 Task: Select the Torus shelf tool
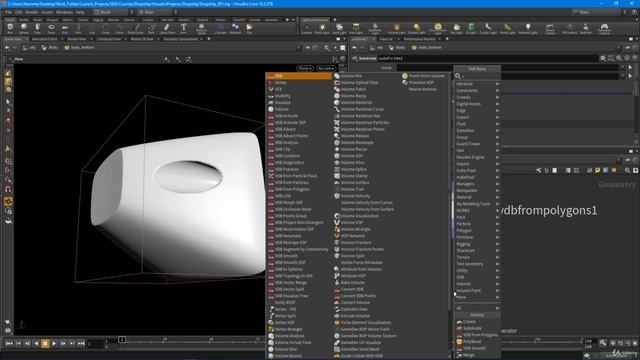pyautogui.click(x=51, y=29)
